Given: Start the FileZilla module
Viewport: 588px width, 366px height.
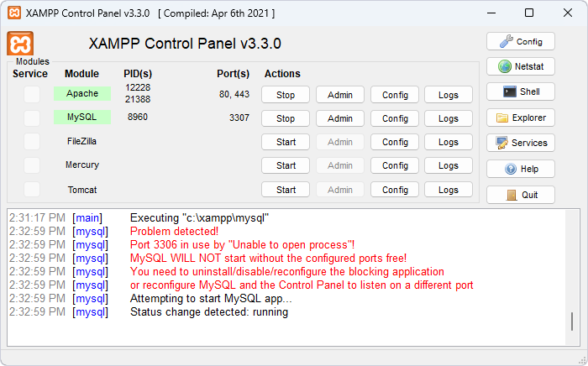Looking at the screenshot, I should point(286,142).
